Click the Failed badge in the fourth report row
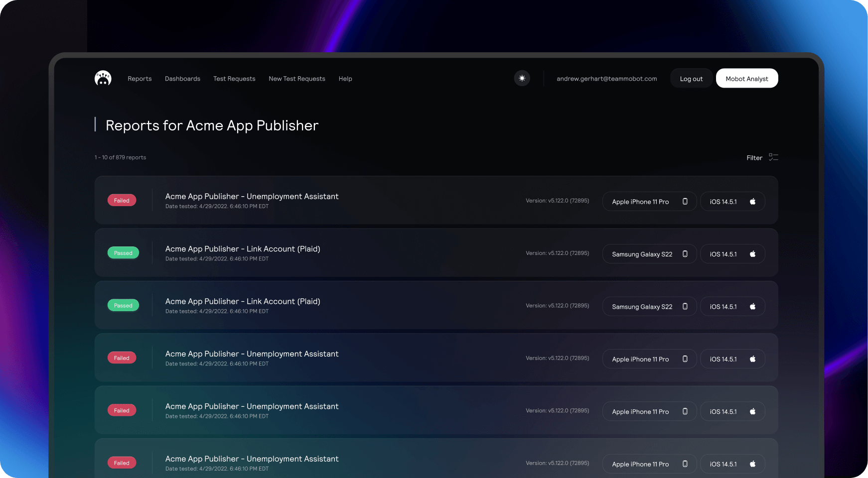This screenshot has height=478, width=868. pyautogui.click(x=122, y=358)
